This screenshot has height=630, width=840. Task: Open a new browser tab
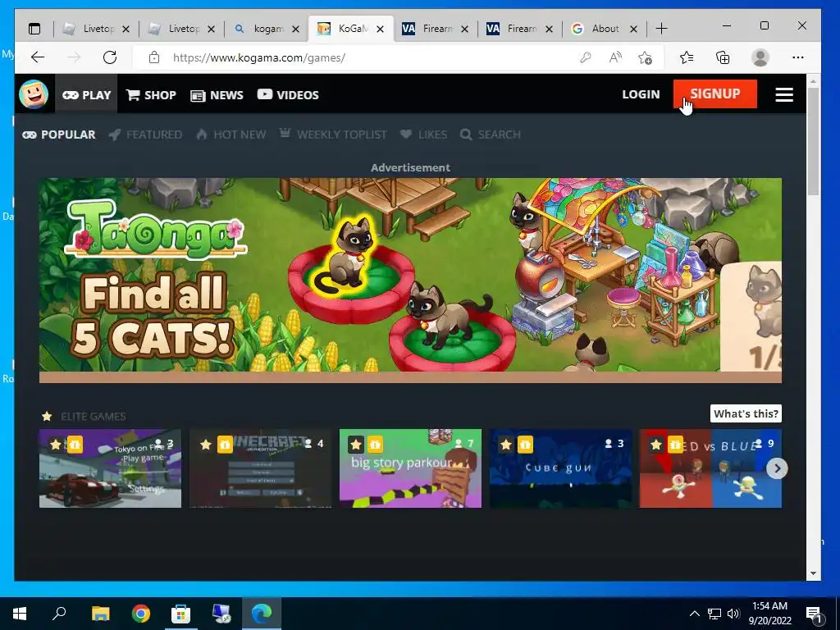pos(662,29)
